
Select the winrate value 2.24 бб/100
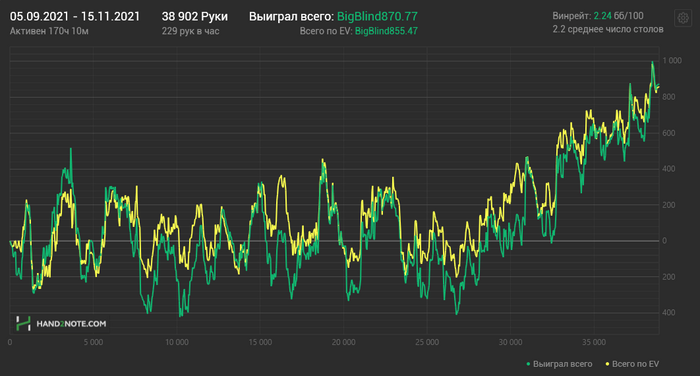coord(618,16)
